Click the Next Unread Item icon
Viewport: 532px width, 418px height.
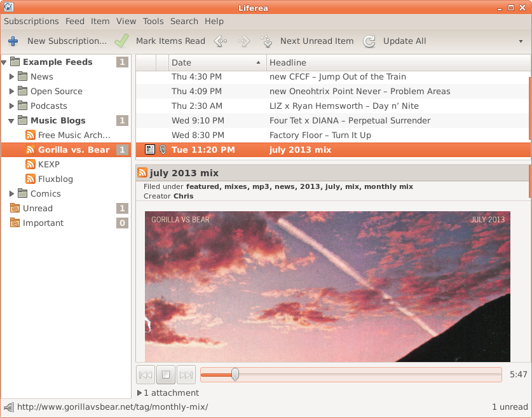(267, 41)
